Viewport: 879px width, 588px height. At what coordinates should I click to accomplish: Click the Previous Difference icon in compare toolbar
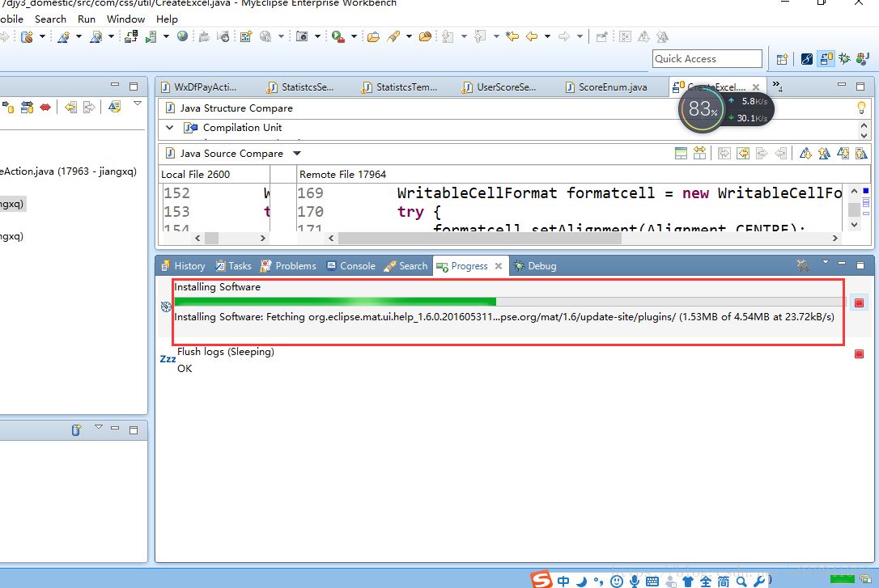point(824,153)
